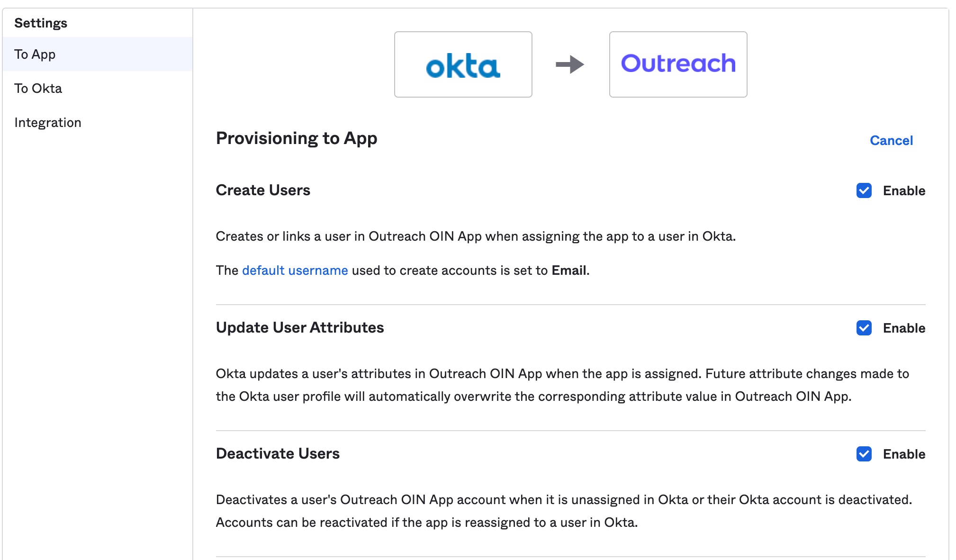
Task: Click the Settings sidebar heading
Action: [41, 23]
